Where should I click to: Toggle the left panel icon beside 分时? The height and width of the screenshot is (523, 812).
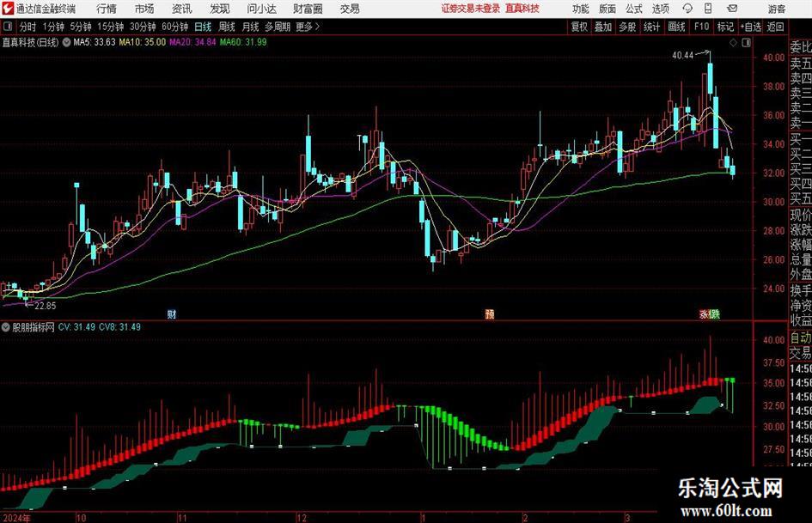(8, 27)
